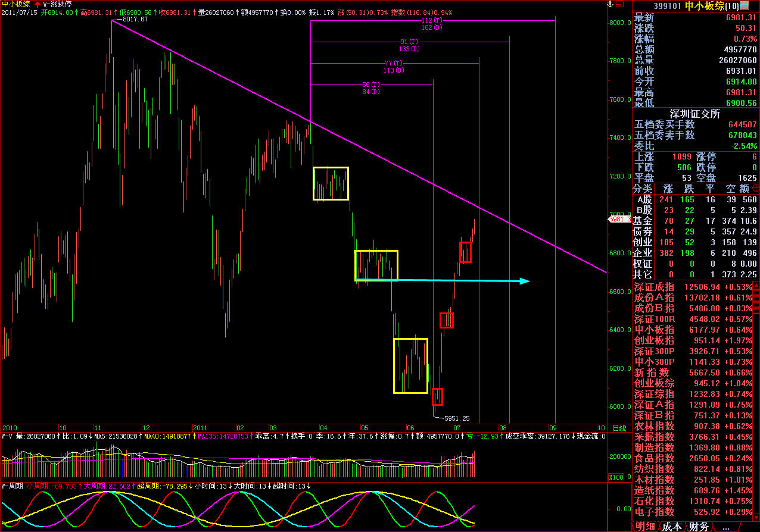Image resolution: width=760 pixels, height=532 pixels.
Task: Switch to the 明细 tab
Action: (x=645, y=527)
